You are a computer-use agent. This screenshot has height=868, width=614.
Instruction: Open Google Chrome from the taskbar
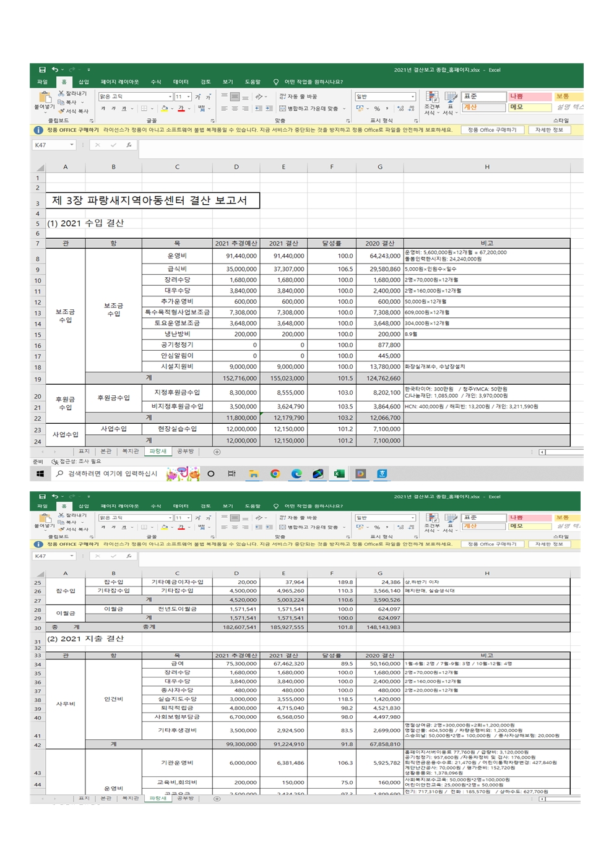coord(275,474)
